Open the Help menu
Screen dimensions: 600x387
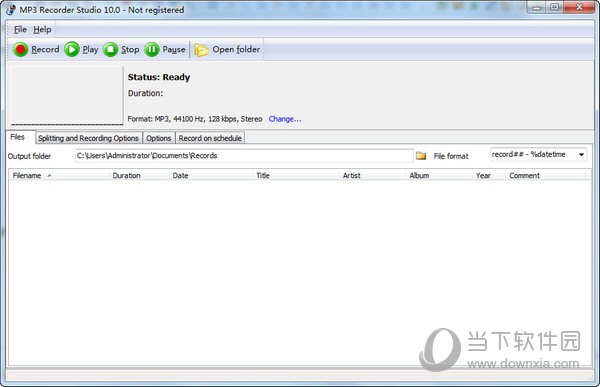pos(42,29)
